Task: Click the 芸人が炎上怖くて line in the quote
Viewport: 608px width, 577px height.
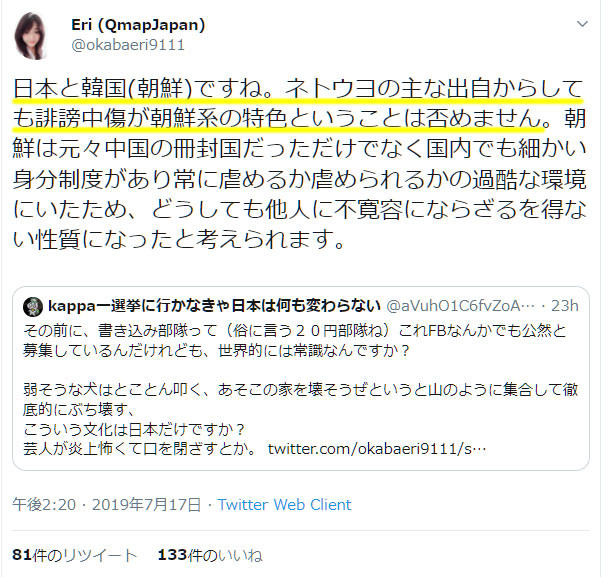Action: coord(140,449)
